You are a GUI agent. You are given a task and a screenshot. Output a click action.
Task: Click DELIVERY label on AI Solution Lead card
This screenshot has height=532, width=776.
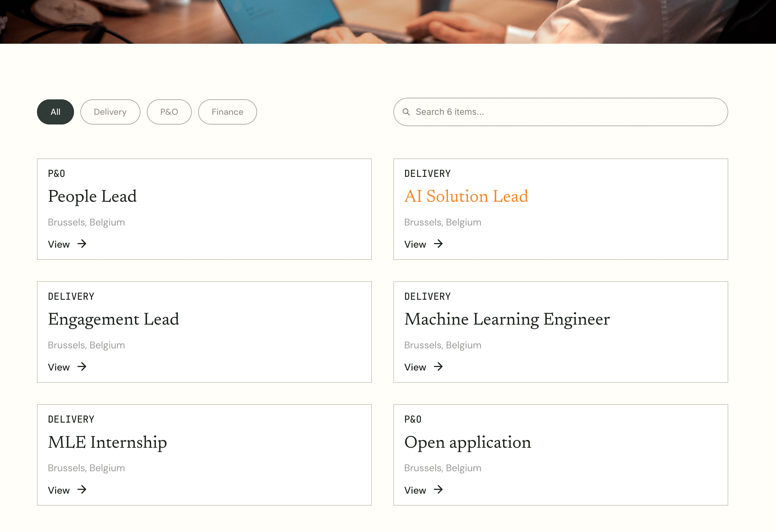click(x=427, y=174)
